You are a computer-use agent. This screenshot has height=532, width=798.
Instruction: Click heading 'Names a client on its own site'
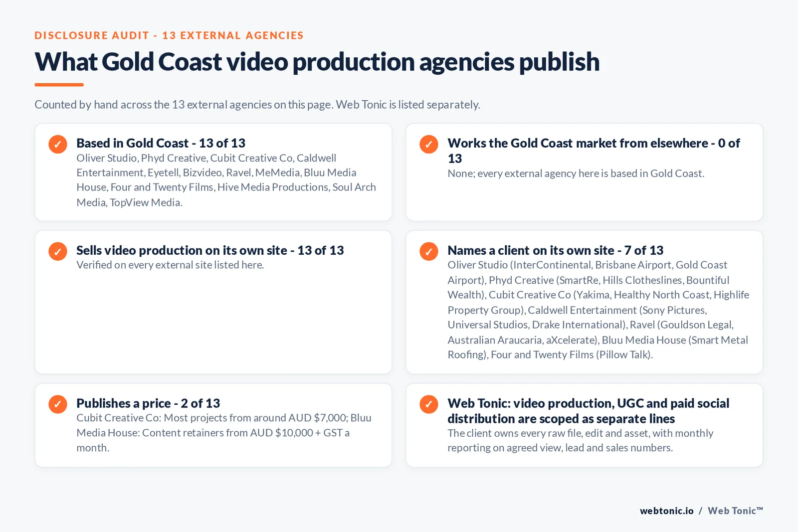556,250
